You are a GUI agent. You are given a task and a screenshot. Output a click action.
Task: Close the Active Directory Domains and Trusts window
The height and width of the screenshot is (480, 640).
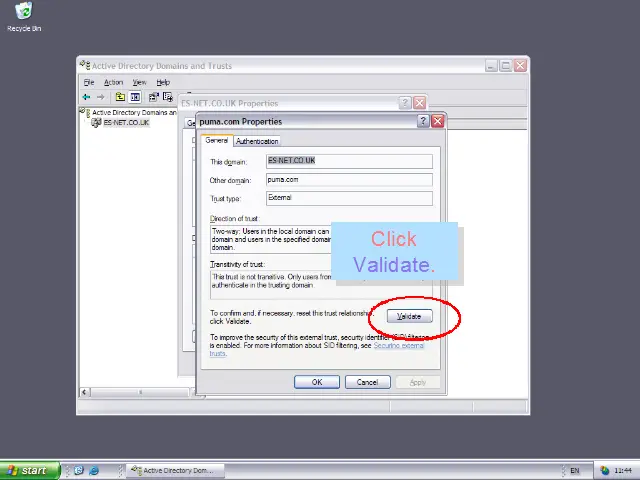click(520, 65)
